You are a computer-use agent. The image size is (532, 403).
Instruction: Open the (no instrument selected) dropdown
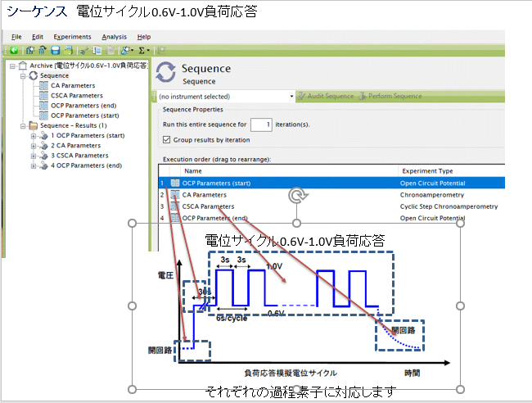click(x=291, y=97)
